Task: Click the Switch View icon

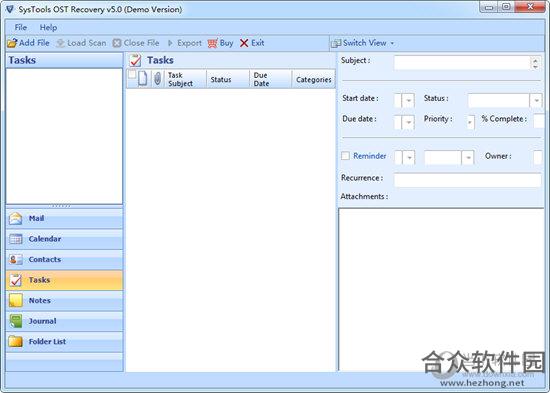Action: point(336,43)
